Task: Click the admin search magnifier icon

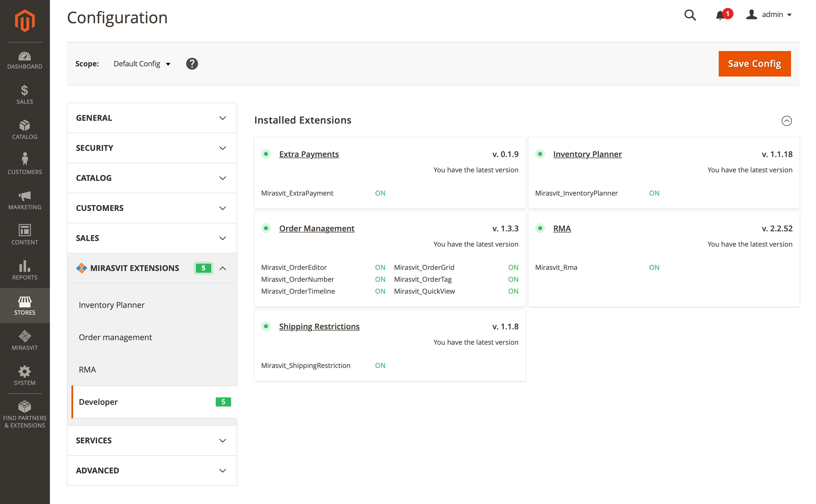Action: (690, 15)
